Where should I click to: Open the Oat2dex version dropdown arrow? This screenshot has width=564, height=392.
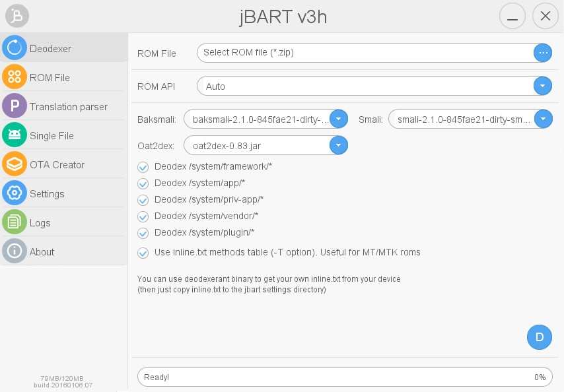(x=339, y=145)
